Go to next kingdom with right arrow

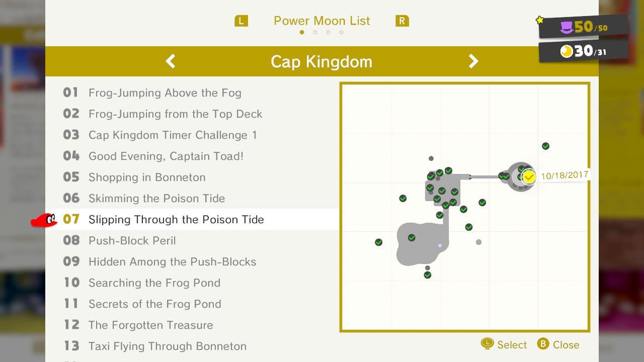coord(473,61)
